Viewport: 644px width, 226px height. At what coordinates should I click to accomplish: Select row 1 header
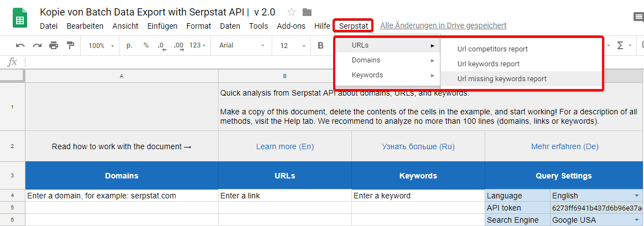click(12, 107)
